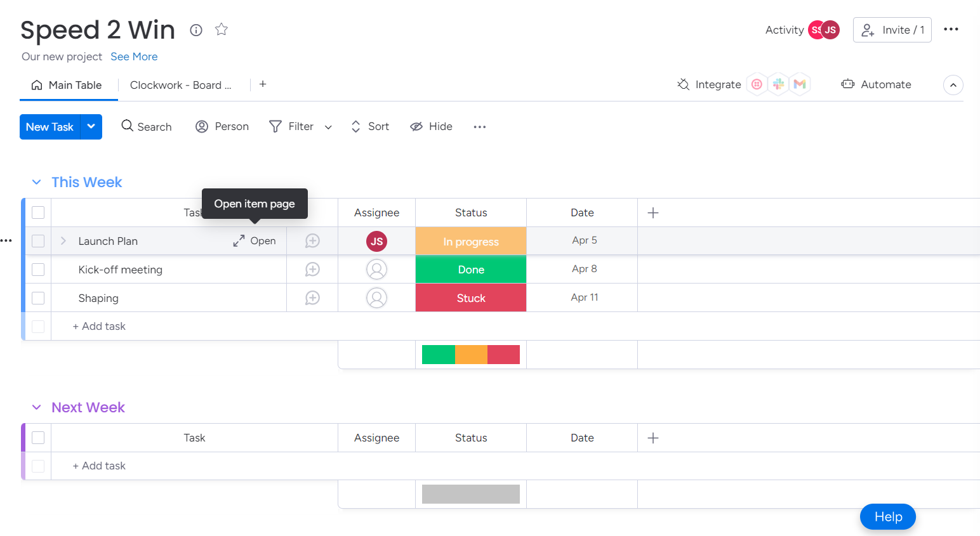Click the empty assignee avatar for Shaping
This screenshot has width=980, height=536.
[376, 298]
